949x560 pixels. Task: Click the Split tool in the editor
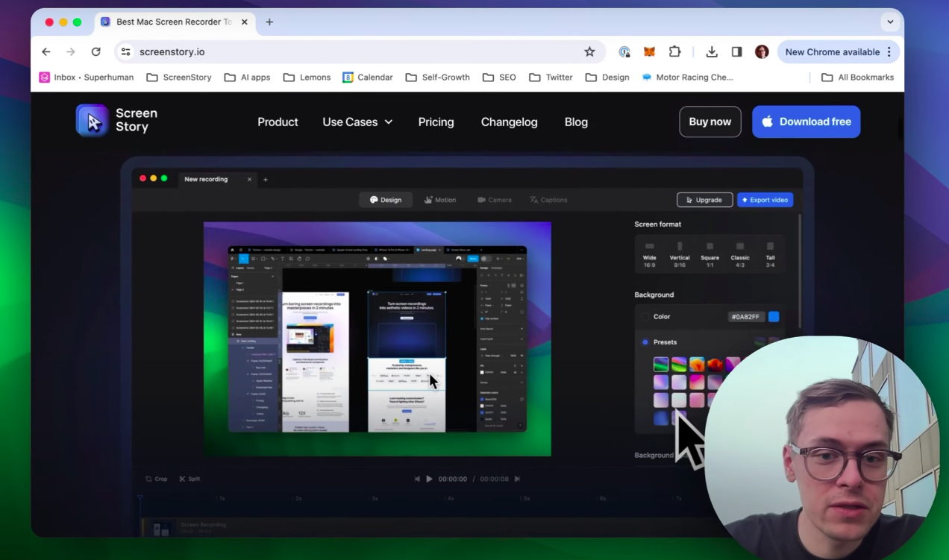pos(190,479)
